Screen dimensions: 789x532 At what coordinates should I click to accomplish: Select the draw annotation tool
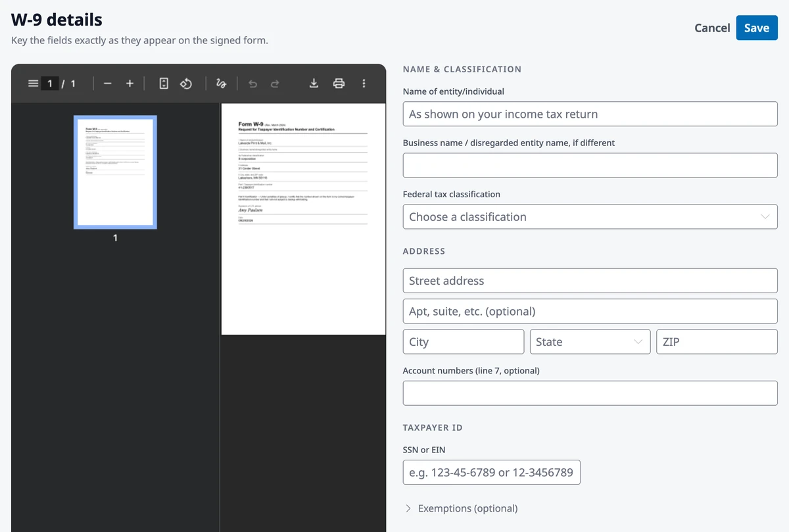tap(222, 84)
